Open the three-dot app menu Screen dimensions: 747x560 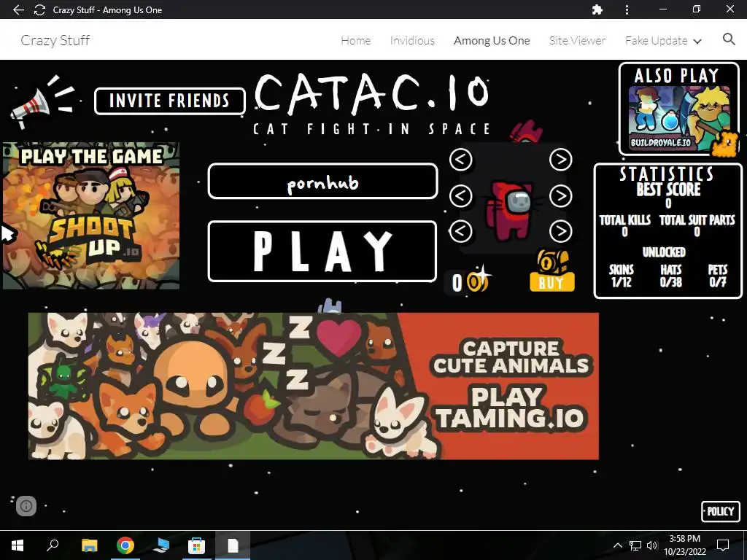(627, 9)
